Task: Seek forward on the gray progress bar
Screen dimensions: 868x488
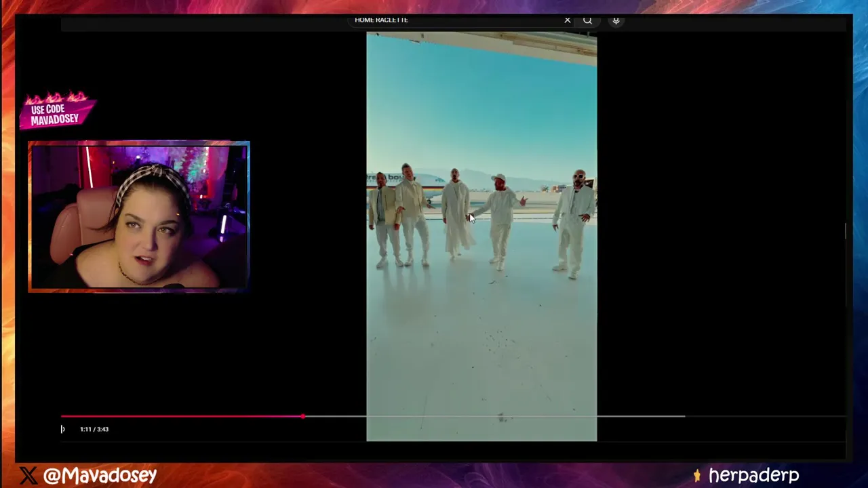Action: coord(494,416)
